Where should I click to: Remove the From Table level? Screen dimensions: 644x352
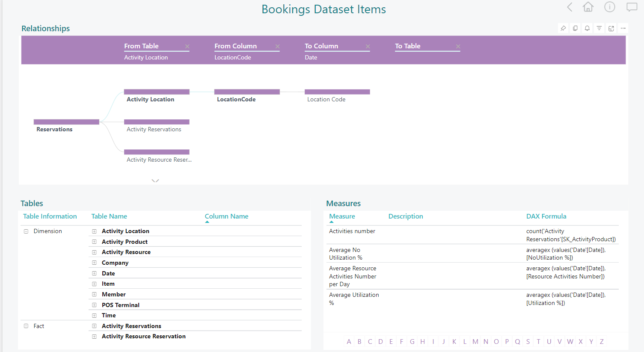(x=187, y=47)
